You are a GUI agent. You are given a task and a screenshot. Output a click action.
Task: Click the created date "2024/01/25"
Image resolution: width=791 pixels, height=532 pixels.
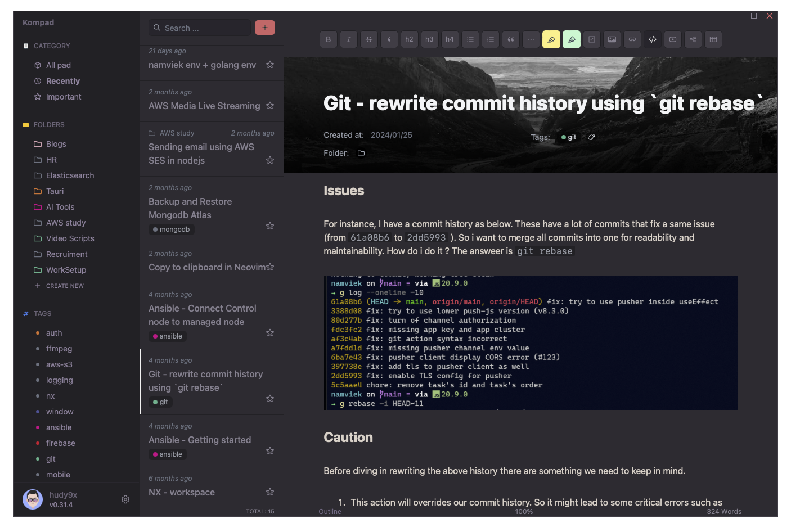[x=392, y=135]
